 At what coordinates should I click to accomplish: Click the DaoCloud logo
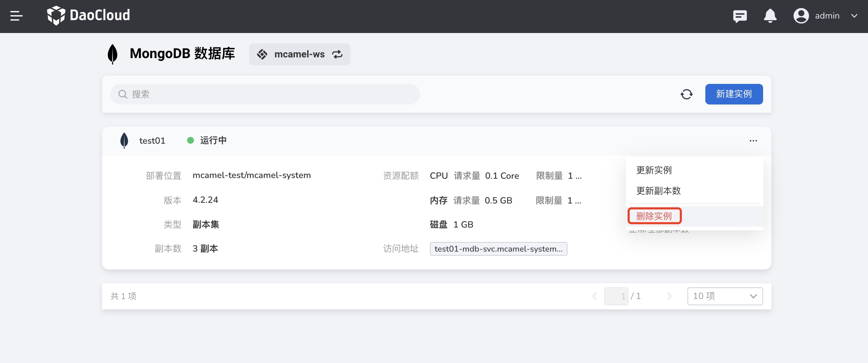tap(88, 15)
